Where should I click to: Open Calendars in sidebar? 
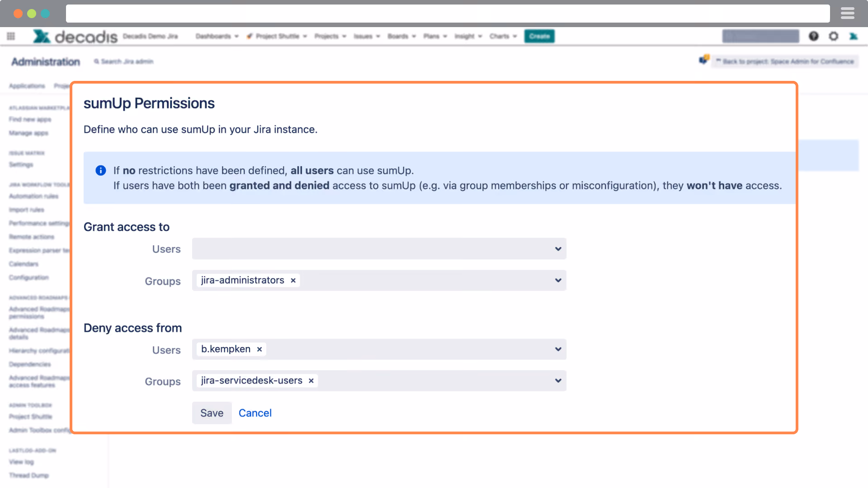tap(24, 264)
